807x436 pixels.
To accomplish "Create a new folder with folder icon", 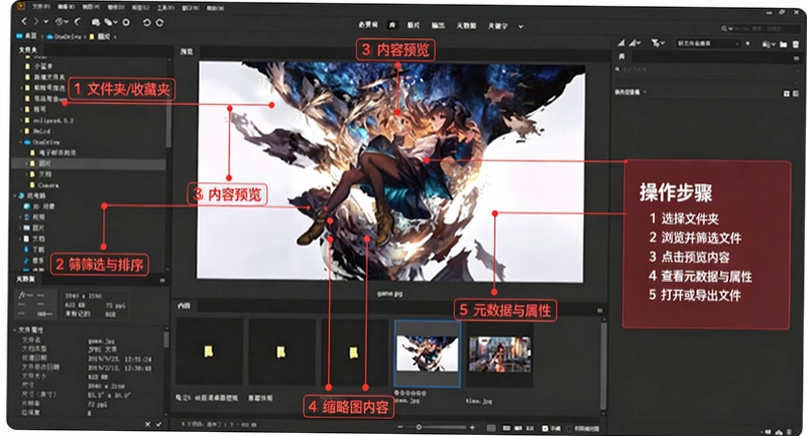I will click(x=783, y=44).
